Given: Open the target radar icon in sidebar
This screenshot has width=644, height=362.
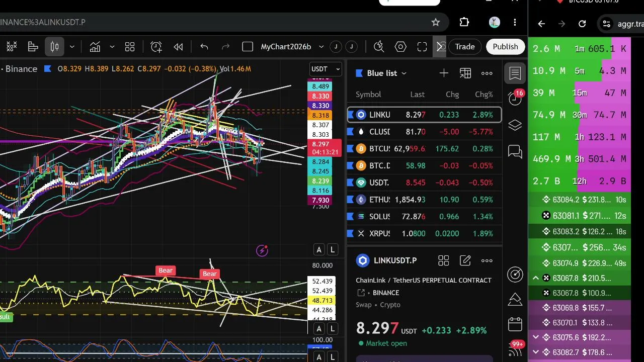Looking at the screenshot, I should point(515,274).
